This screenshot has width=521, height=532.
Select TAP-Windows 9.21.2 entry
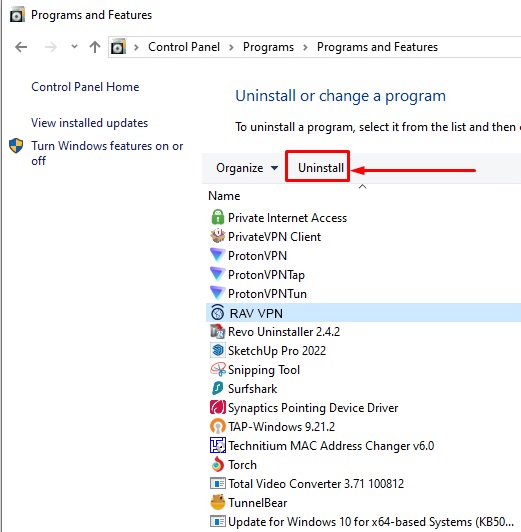pyautogui.click(x=281, y=426)
